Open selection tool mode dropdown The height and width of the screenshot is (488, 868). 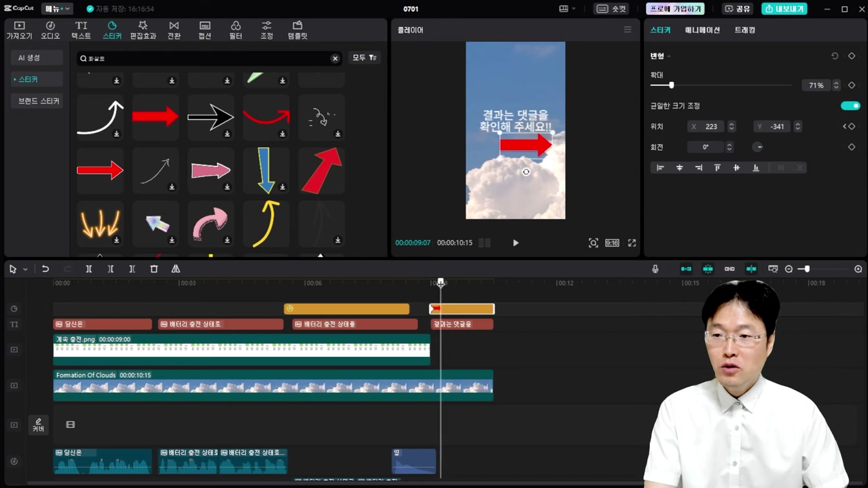[x=25, y=269]
